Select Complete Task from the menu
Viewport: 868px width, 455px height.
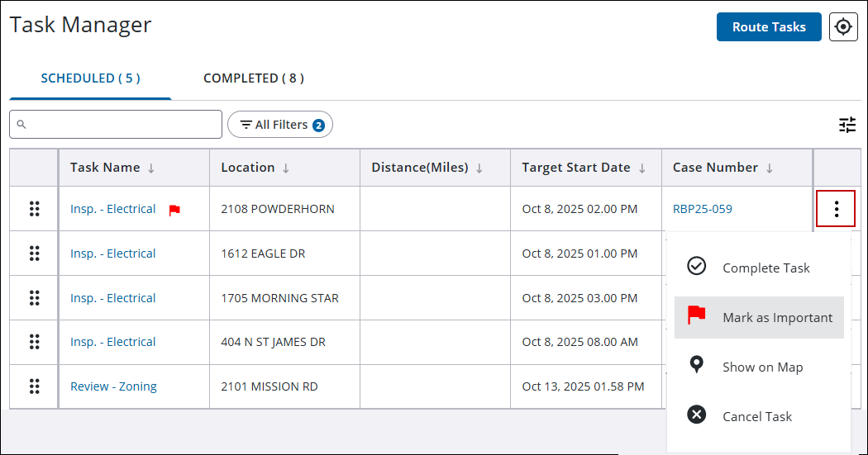(765, 268)
